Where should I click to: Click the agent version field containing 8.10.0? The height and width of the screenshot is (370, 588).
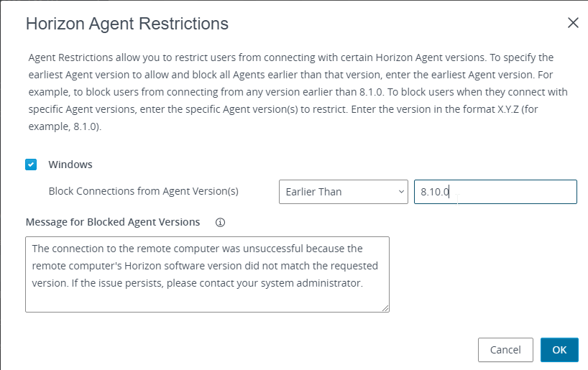point(495,192)
